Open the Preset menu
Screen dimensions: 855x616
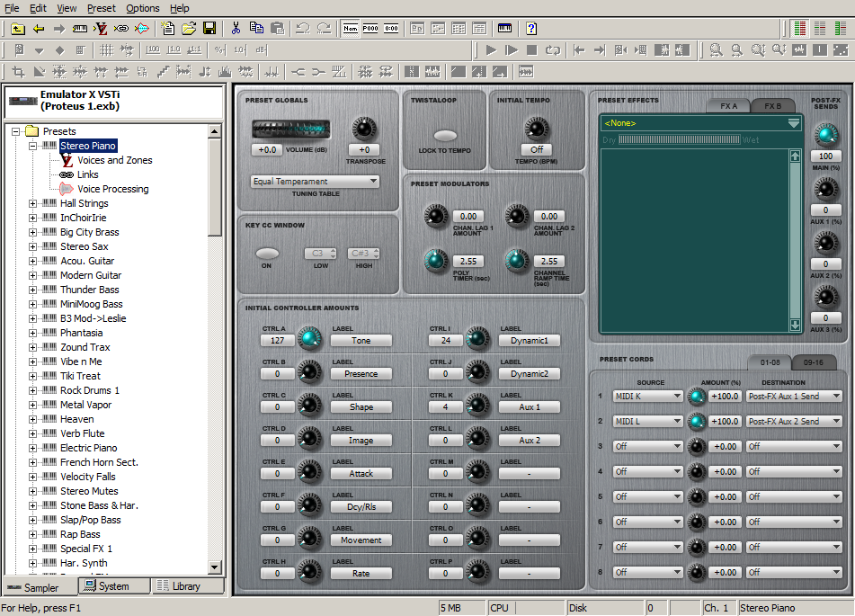(x=101, y=8)
